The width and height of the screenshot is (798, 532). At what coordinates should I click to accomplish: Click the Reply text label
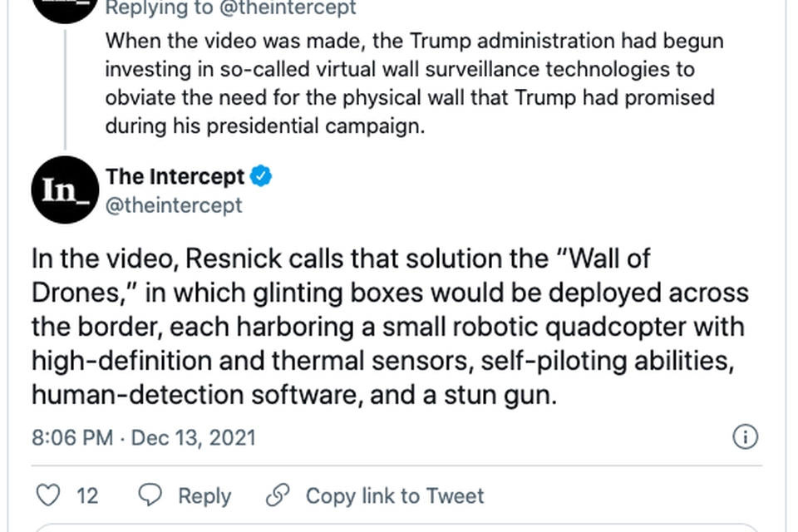click(204, 495)
